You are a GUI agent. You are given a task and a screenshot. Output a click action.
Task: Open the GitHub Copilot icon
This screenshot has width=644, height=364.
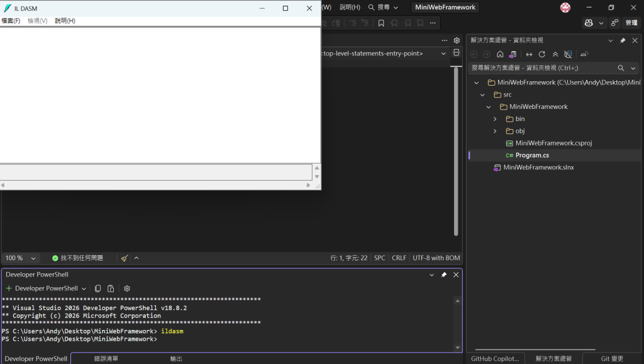point(589,23)
